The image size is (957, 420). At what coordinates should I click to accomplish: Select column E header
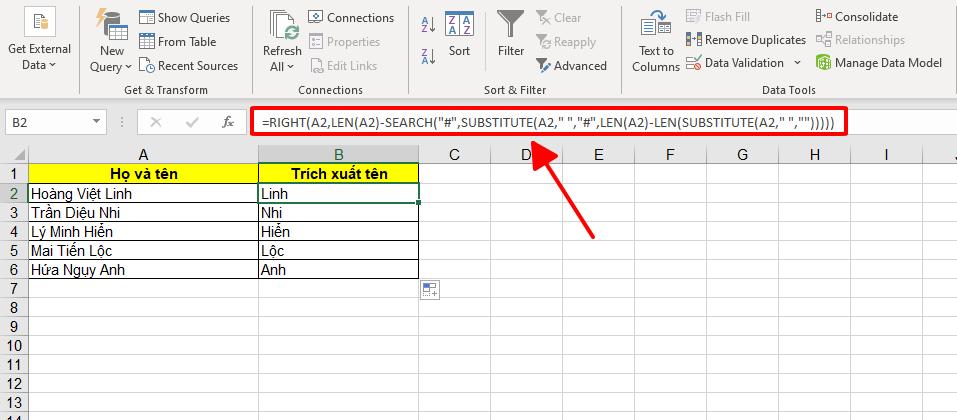[598, 155]
